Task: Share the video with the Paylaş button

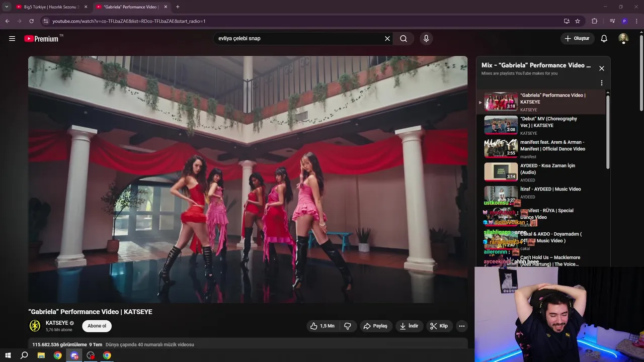Action: coord(375,326)
